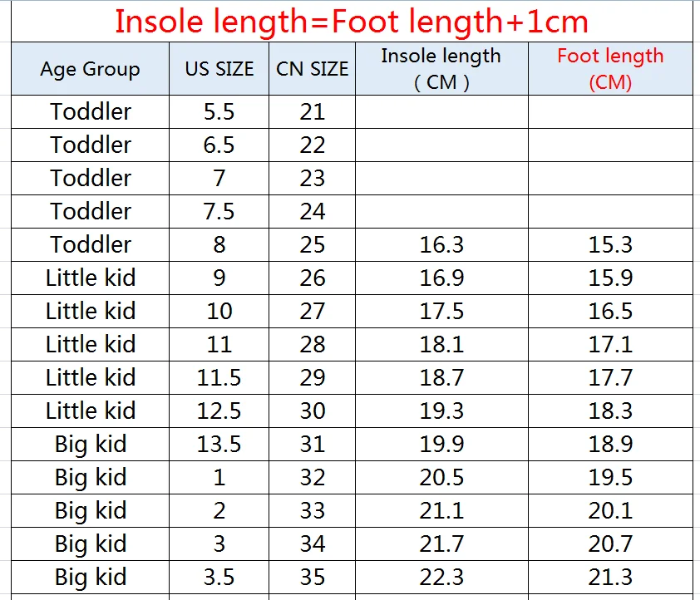Click the CN size 28 cell

coord(312,344)
